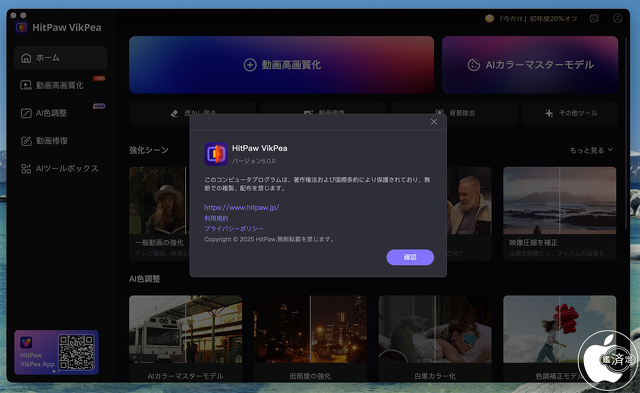Viewport: 640px width, 393px height.
Task: Open the 一般動画の強化 thumbnail
Action: click(x=159, y=200)
